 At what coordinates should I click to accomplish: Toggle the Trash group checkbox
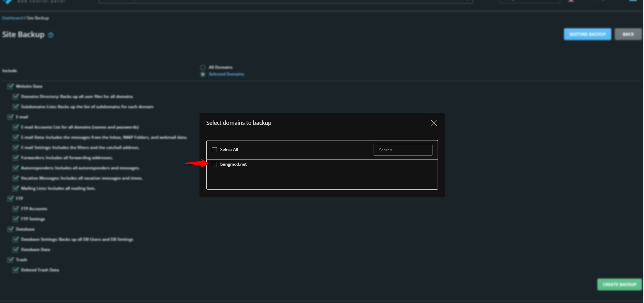tap(11, 260)
